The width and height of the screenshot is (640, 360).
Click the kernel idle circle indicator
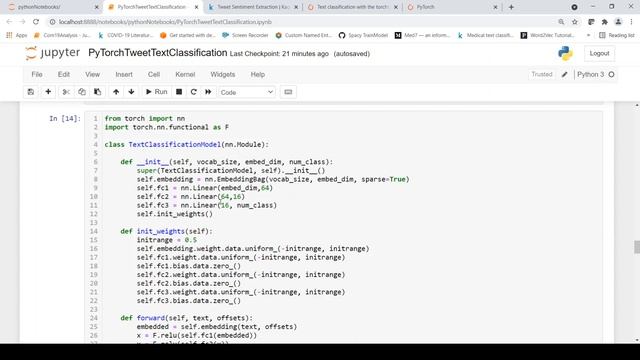611,74
